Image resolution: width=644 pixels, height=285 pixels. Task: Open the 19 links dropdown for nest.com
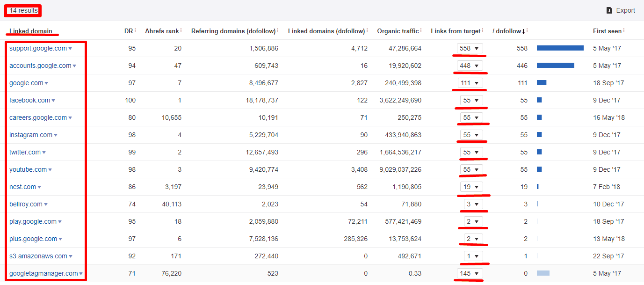pos(471,187)
